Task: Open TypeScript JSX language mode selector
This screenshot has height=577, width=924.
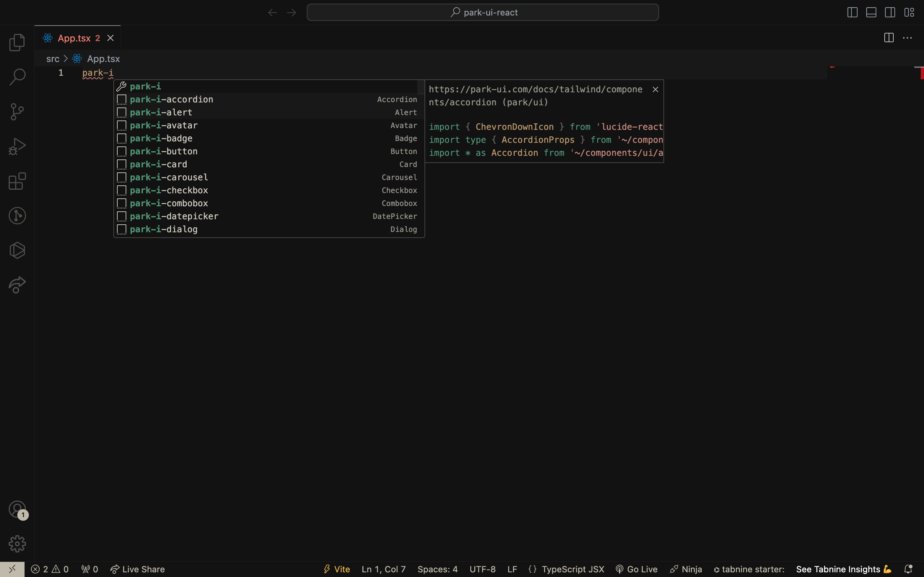Action: 572,569
